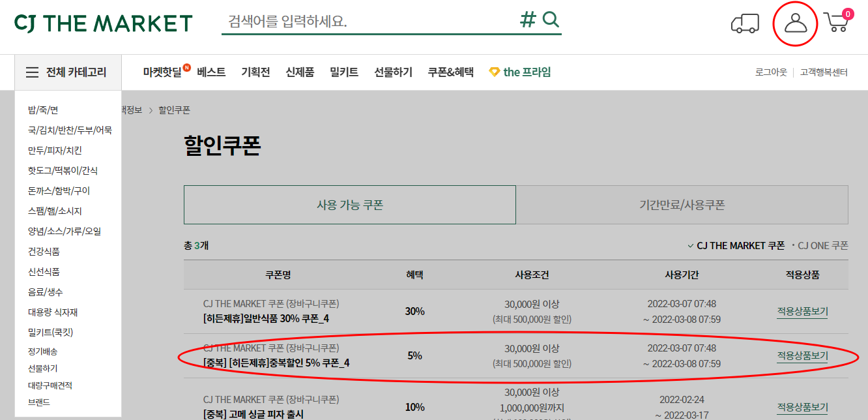Click the CJ THE MARKET logo
Screen dimensions: 868x420
coord(104,23)
